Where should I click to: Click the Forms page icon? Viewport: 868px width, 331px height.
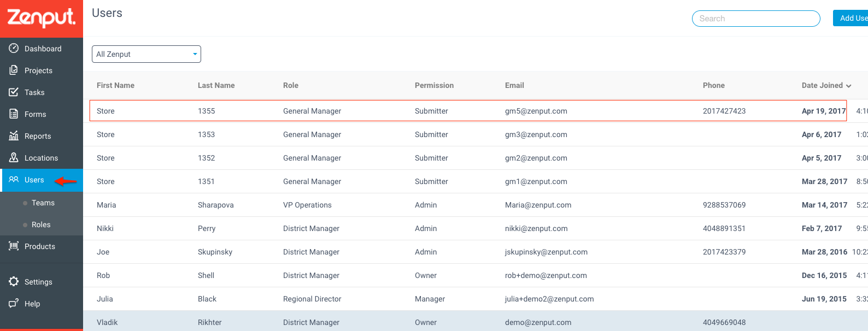tap(14, 114)
